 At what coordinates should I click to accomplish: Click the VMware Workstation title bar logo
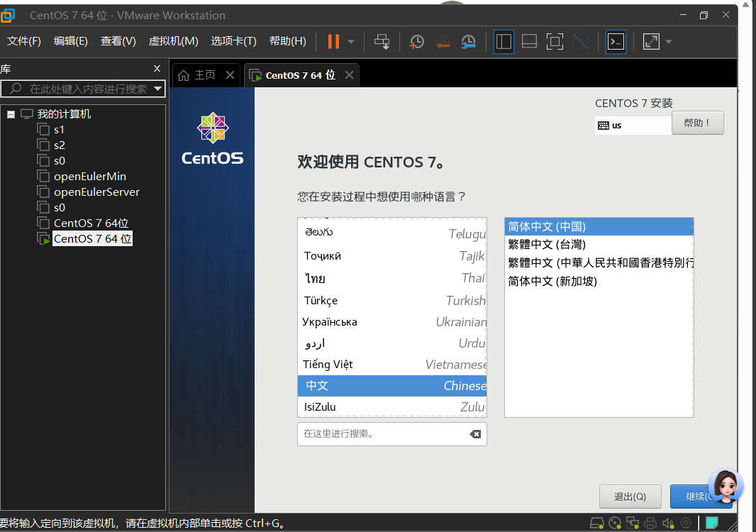(x=8, y=16)
